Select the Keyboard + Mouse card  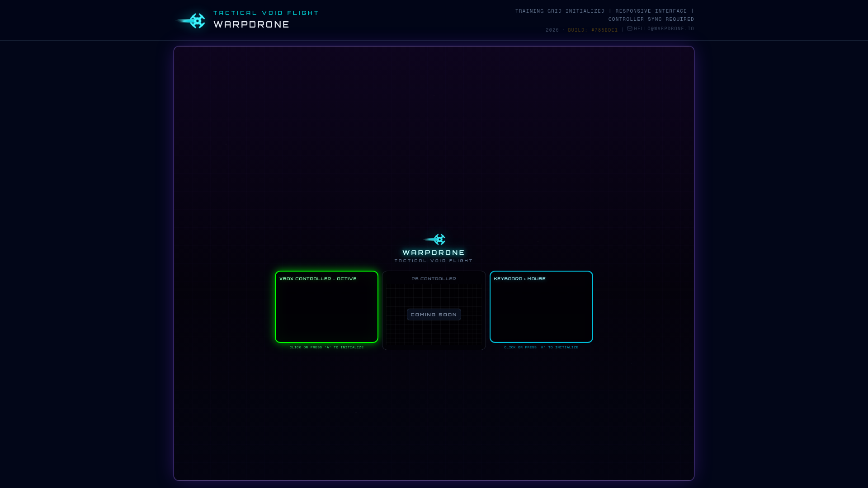tap(541, 307)
